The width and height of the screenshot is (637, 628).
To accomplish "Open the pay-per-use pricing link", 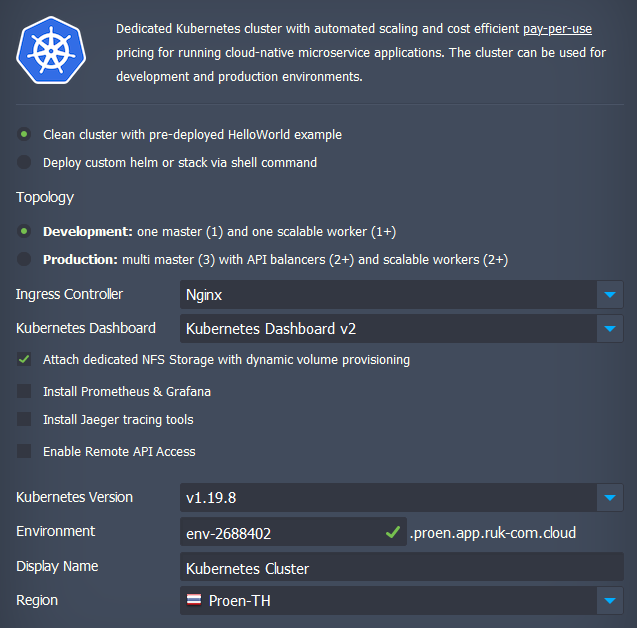I will tap(557, 29).
